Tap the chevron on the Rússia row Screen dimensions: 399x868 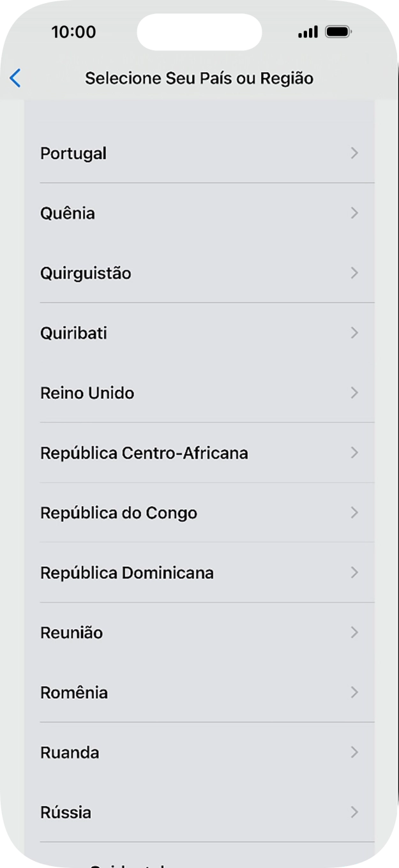(x=354, y=812)
